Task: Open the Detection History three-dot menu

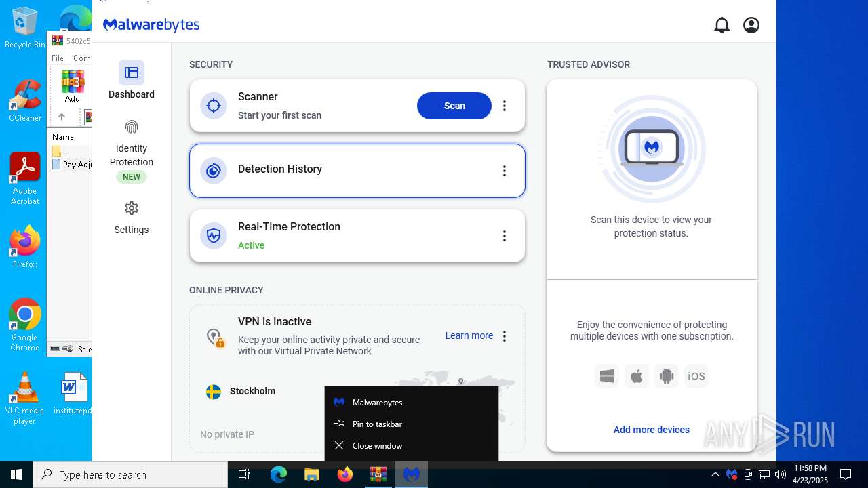Action: pyautogui.click(x=505, y=171)
